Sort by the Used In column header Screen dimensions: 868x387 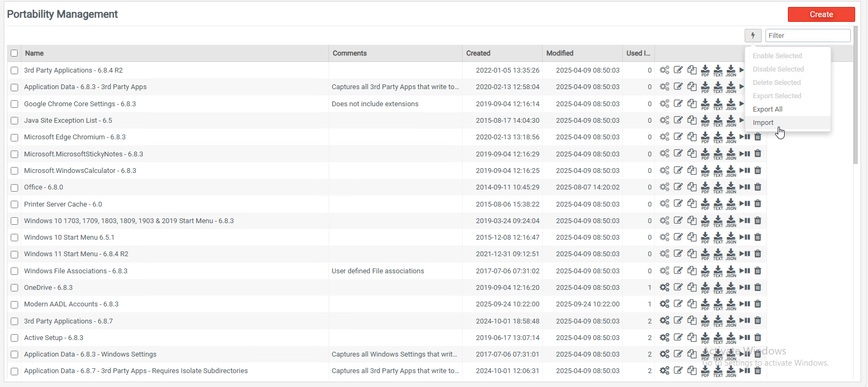click(638, 53)
